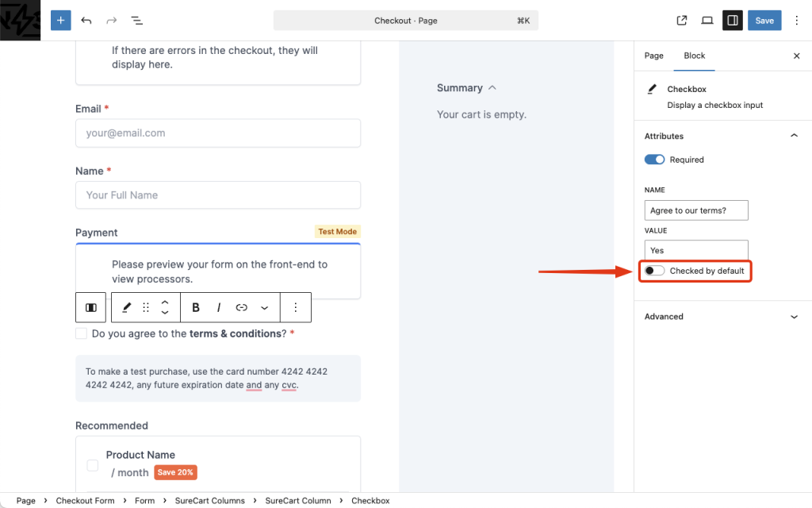Toggle the settings sidebar panel icon
Image resolution: width=812 pixels, height=508 pixels.
731,20
